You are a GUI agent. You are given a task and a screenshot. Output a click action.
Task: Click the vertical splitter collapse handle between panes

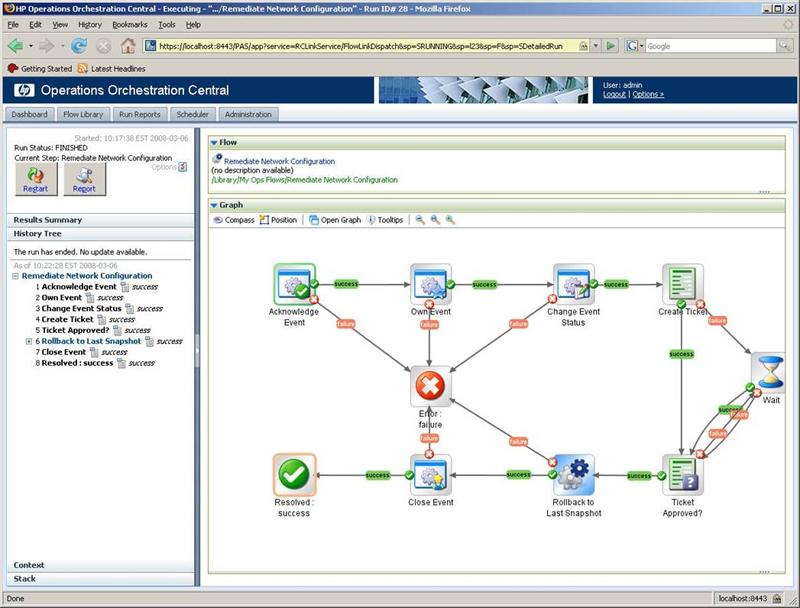(x=197, y=351)
